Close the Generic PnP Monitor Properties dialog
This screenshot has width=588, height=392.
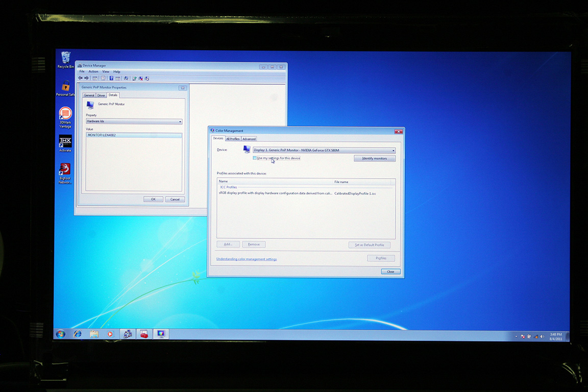coord(183,88)
